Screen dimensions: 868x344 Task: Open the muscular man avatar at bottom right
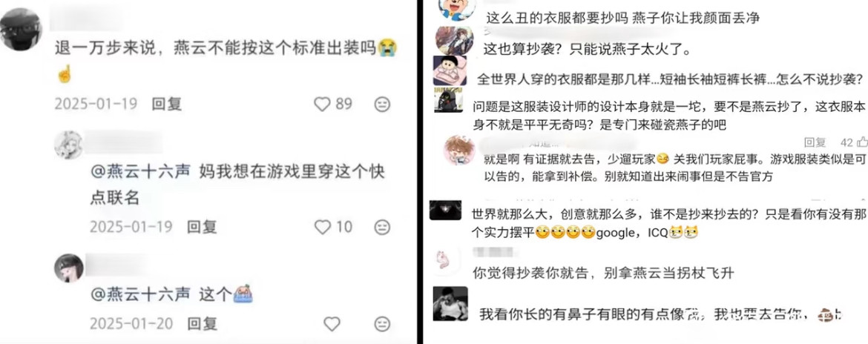(450, 304)
